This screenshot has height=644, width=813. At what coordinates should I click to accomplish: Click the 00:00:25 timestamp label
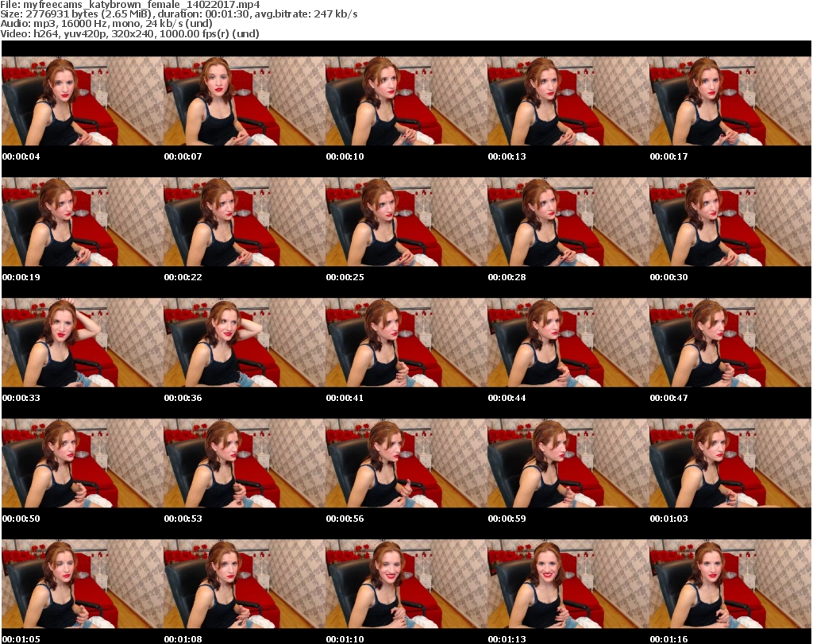point(345,277)
